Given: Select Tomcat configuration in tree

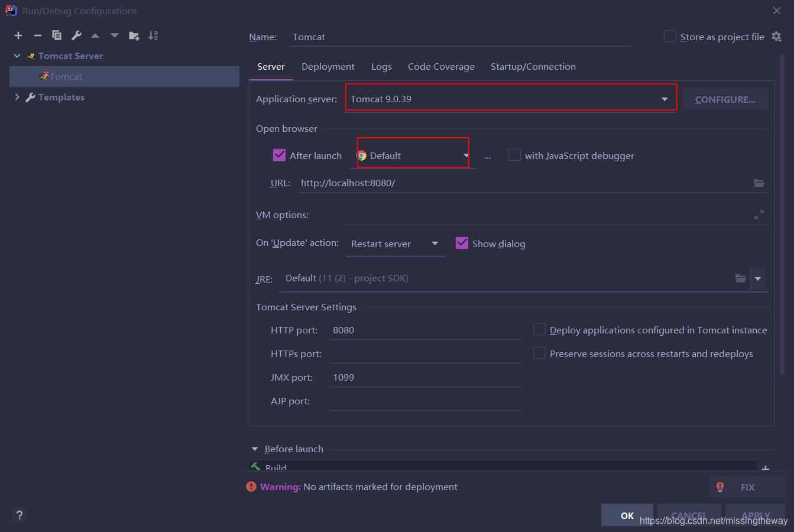Looking at the screenshot, I should (124, 77).
